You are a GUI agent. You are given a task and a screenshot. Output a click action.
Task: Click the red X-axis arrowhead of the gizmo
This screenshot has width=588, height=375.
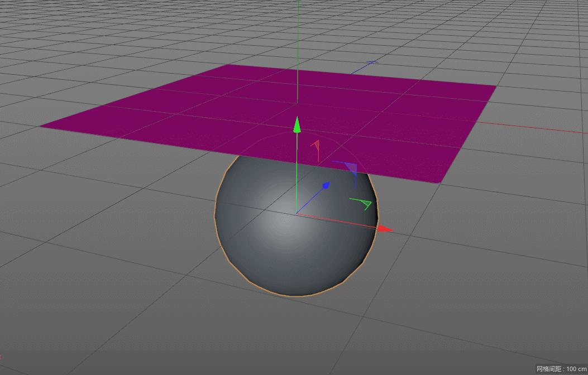pyautogui.click(x=385, y=229)
